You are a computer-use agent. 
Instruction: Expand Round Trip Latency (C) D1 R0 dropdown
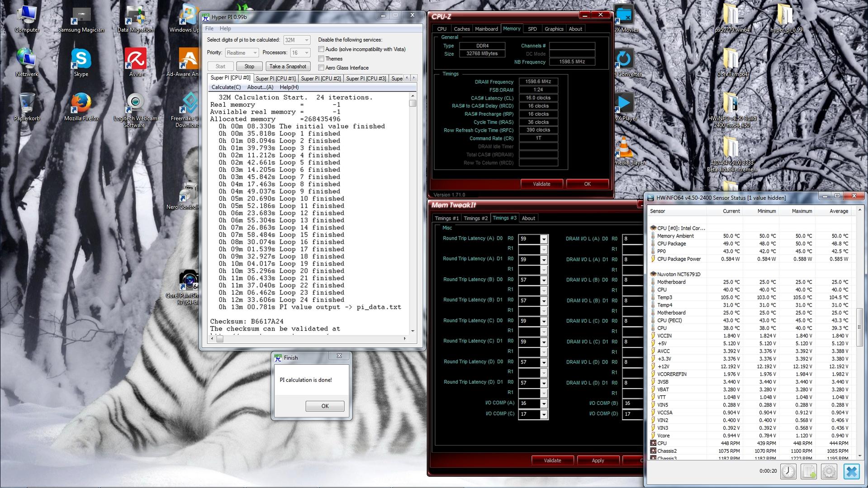click(544, 341)
